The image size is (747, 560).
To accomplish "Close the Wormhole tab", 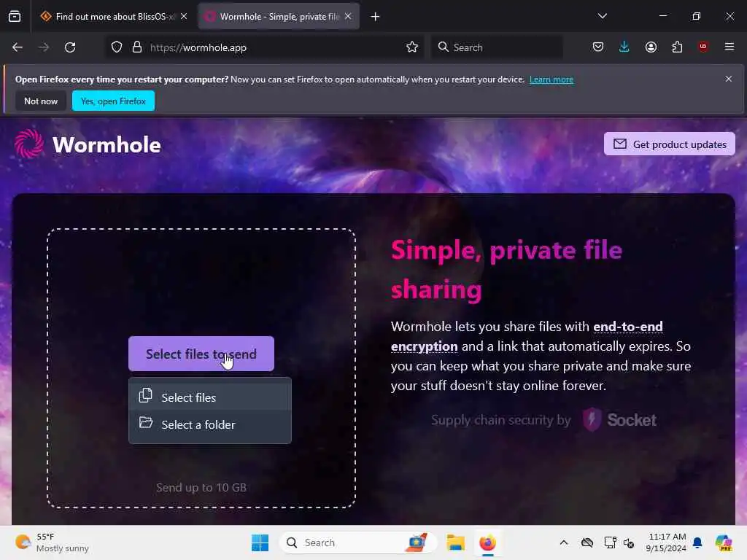I will click(348, 17).
